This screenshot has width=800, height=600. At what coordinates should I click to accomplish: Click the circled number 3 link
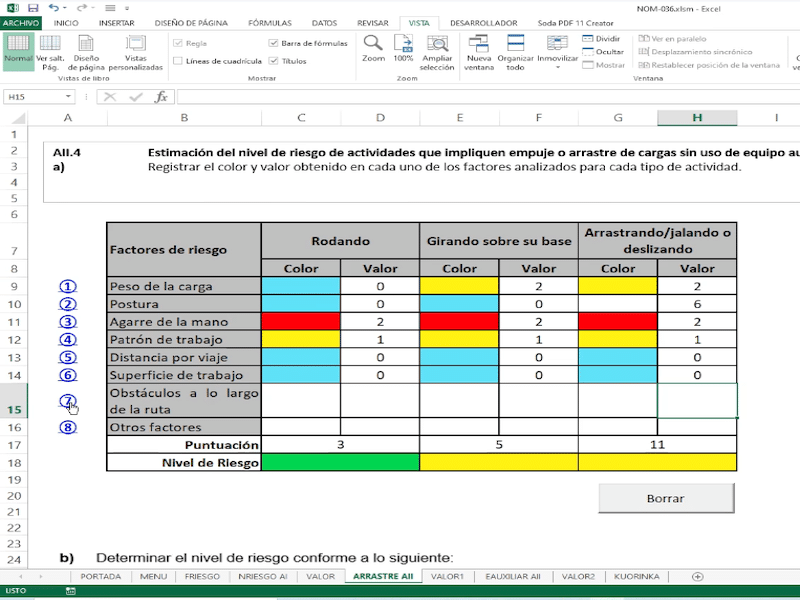click(68, 322)
